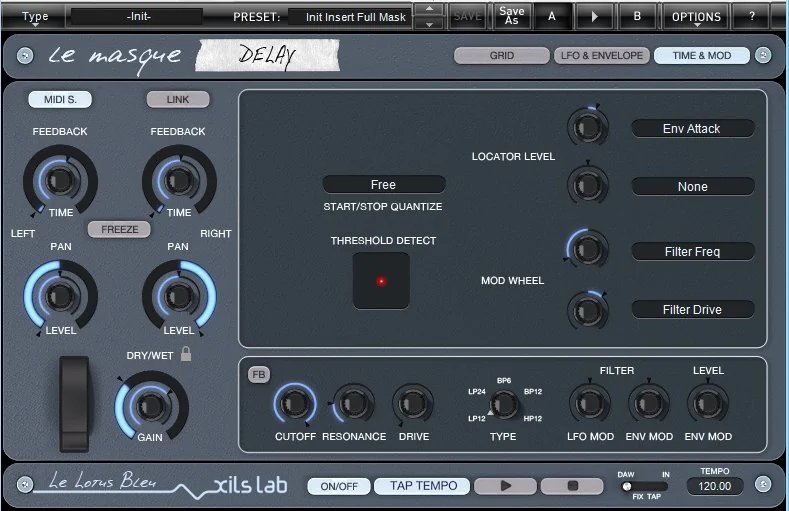Click the screw icon beside Le Lotus Bleu

point(24,484)
